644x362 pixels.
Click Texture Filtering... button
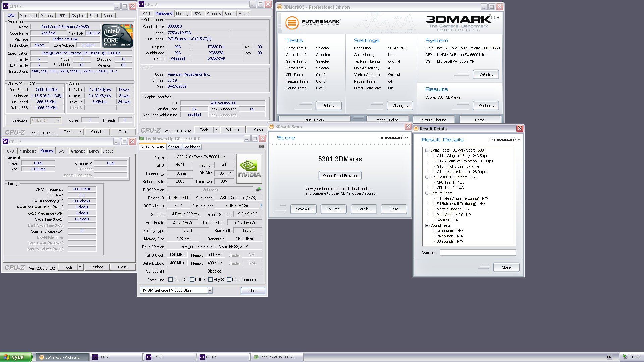tap(434, 119)
